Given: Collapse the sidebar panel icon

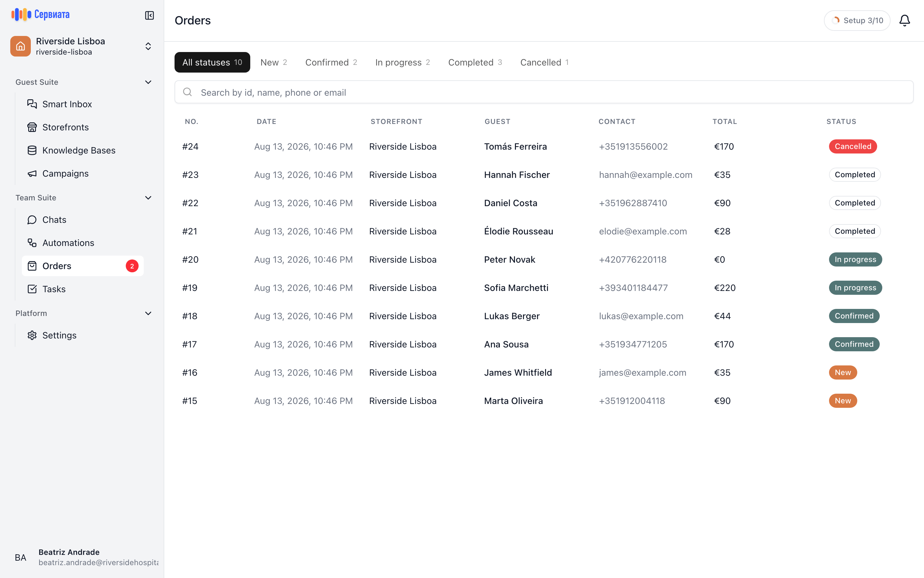Looking at the screenshot, I should (149, 15).
